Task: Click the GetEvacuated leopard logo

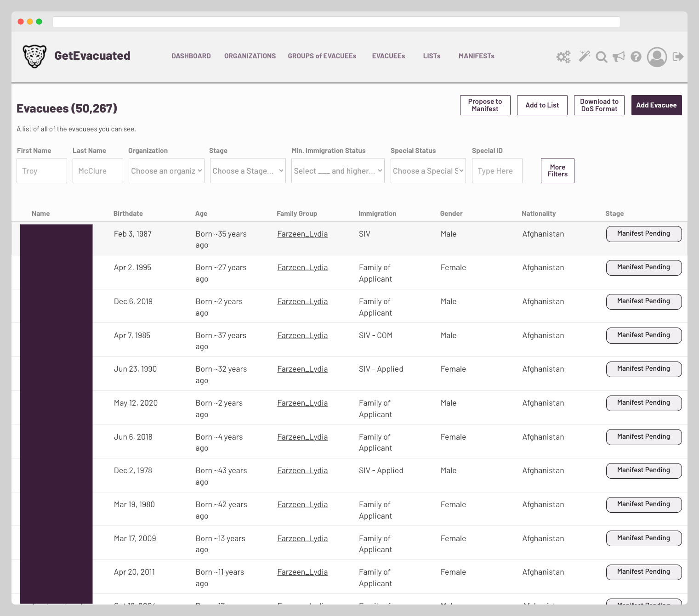Action: pyautogui.click(x=34, y=56)
